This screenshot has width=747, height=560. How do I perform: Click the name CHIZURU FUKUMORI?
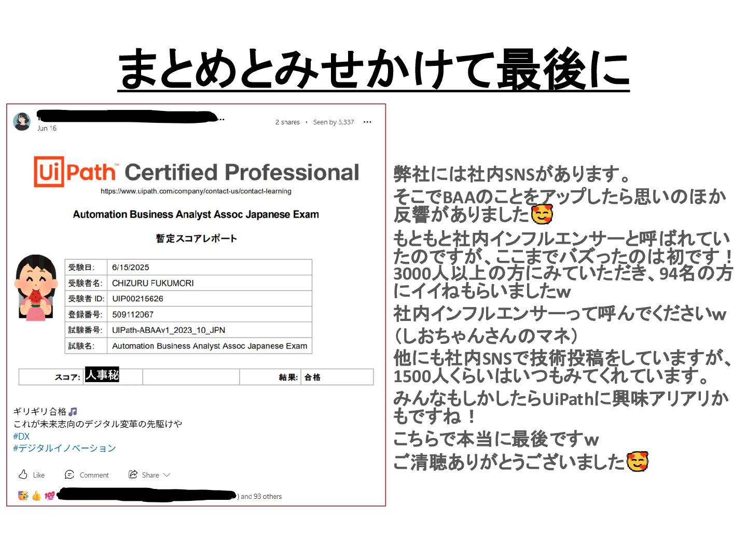click(153, 283)
